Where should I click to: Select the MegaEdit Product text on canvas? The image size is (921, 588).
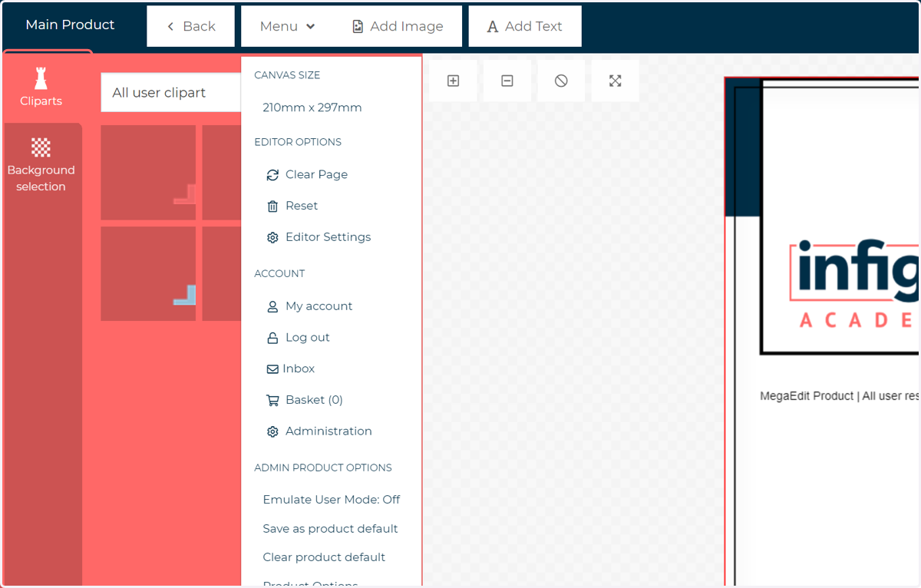(x=839, y=396)
